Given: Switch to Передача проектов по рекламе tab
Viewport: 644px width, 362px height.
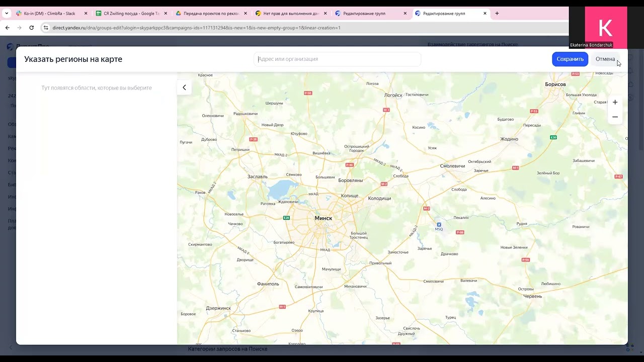Looking at the screenshot, I should pos(211,14).
